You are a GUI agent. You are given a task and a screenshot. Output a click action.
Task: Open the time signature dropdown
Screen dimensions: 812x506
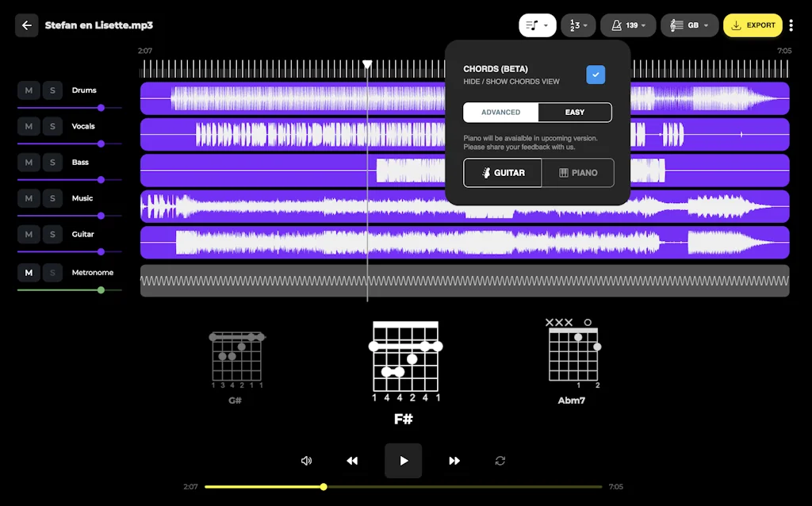578,25
